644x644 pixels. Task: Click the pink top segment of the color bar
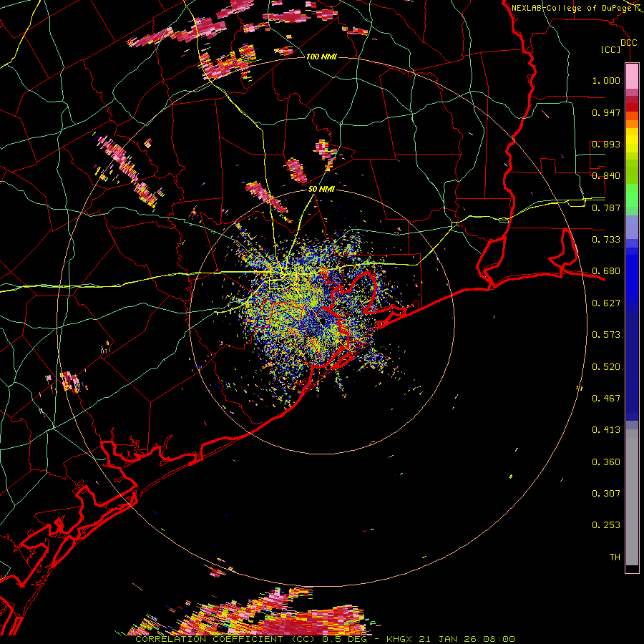632,77
